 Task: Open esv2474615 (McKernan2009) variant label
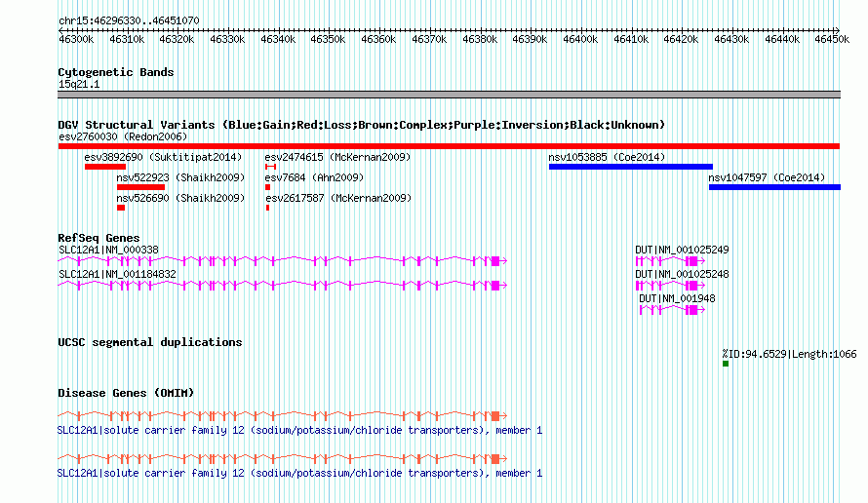(337, 157)
